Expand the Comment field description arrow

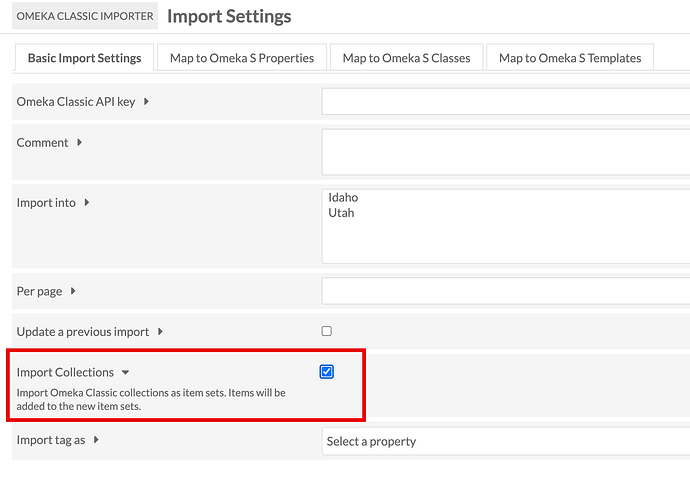point(79,143)
